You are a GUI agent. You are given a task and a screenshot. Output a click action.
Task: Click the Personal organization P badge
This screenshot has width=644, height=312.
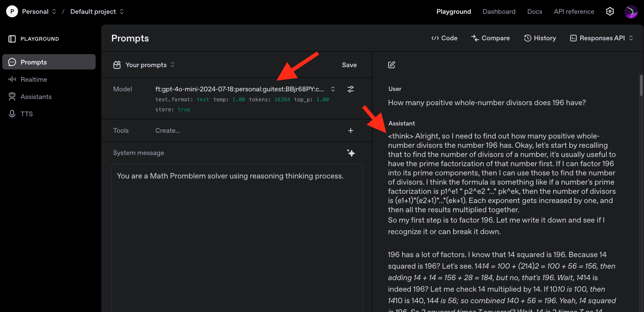point(12,12)
